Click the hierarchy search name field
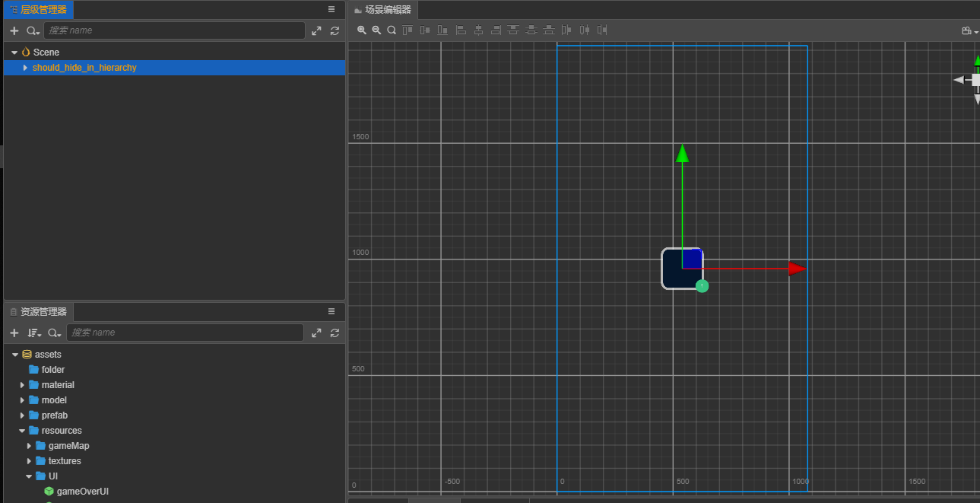The image size is (980, 503). coord(173,30)
